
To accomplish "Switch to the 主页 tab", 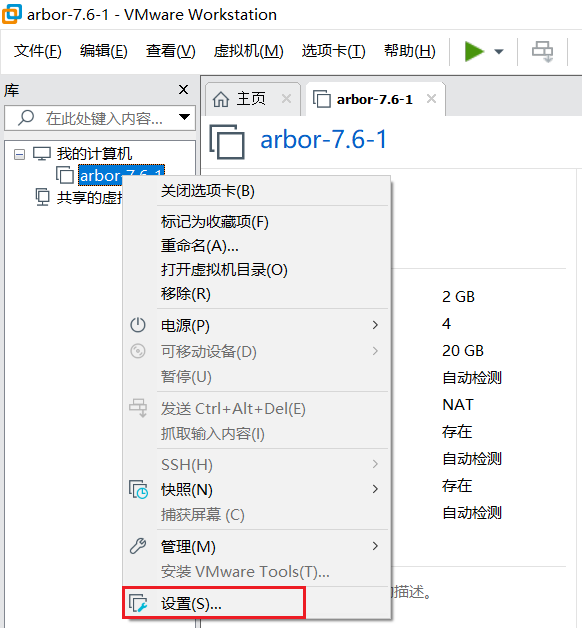I will (251, 99).
